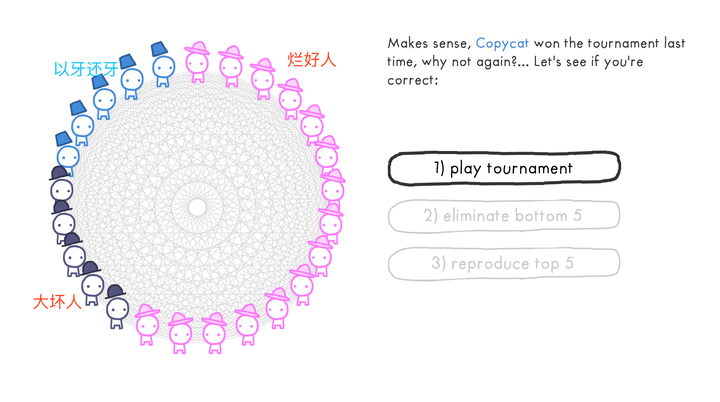Viewport: 720px width, 402px height.
Task: Select the first pink-hat character next to the Copycats
Action: coord(197,62)
